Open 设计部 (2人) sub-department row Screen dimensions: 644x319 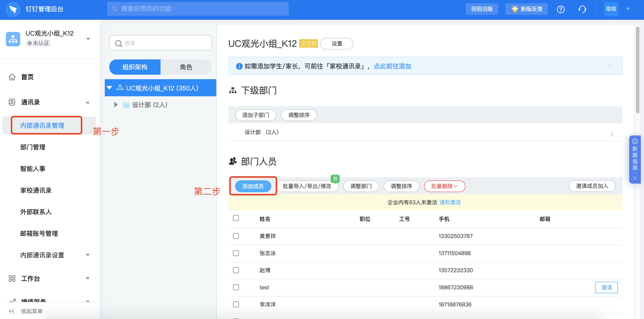click(x=425, y=132)
